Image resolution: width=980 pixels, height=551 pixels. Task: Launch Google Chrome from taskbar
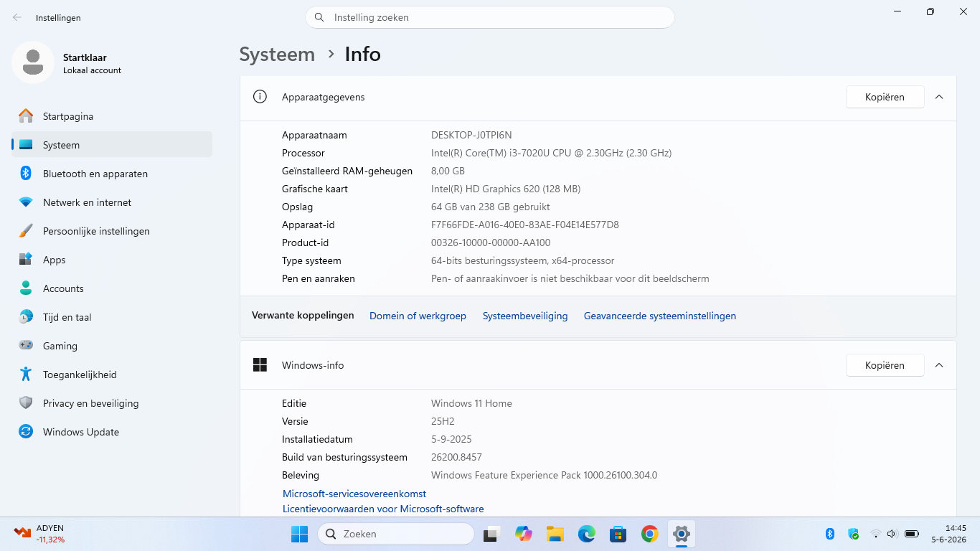coord(650,534)
